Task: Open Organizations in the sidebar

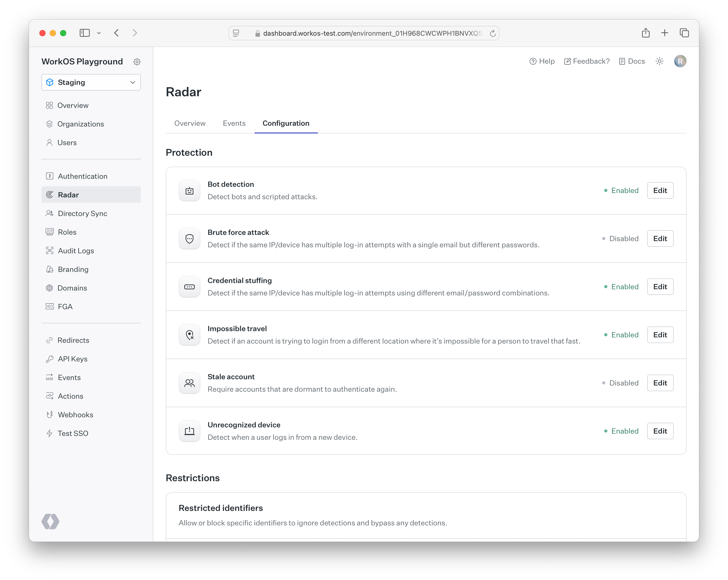Action: [x=91, y=124]
